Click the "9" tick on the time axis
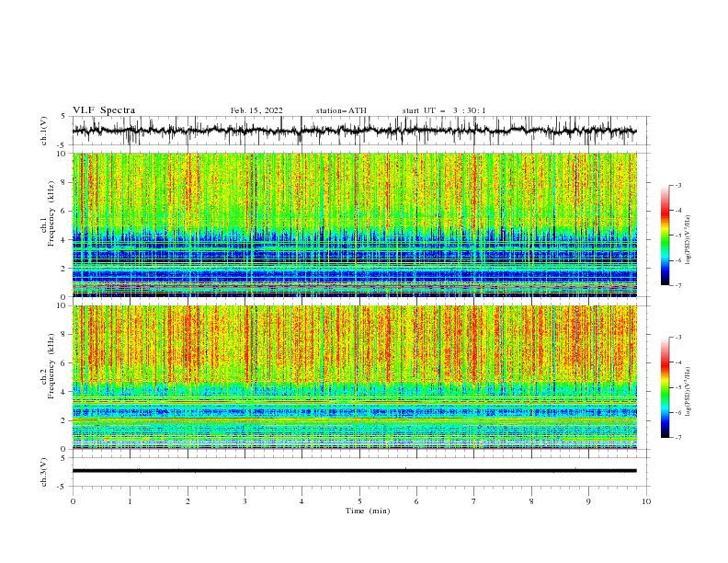The width and height of the screenshot is (728, 563). click(x=588, y=501)
